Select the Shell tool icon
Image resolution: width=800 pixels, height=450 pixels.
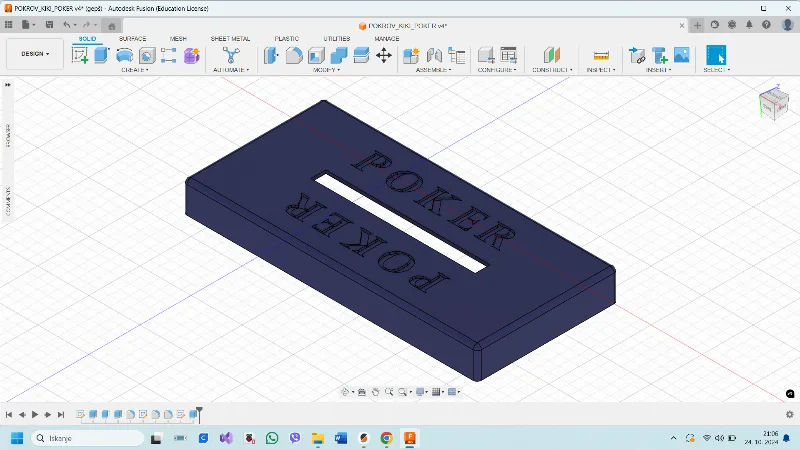point(316,55)
